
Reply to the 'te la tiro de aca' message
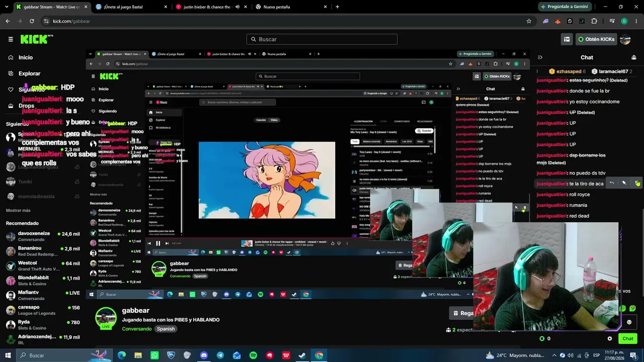611,183
